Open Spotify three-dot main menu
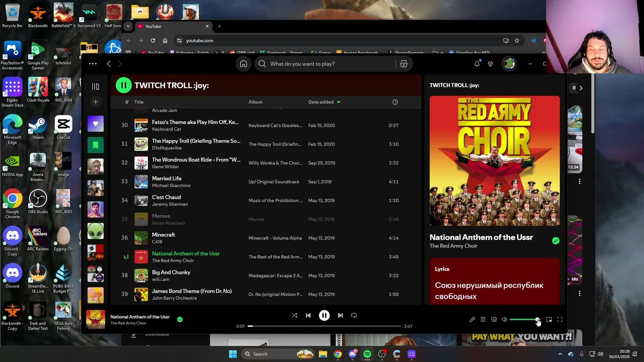The height and width of the screenshot is (362, 644). pyautogui.click(x=93, y=64)
